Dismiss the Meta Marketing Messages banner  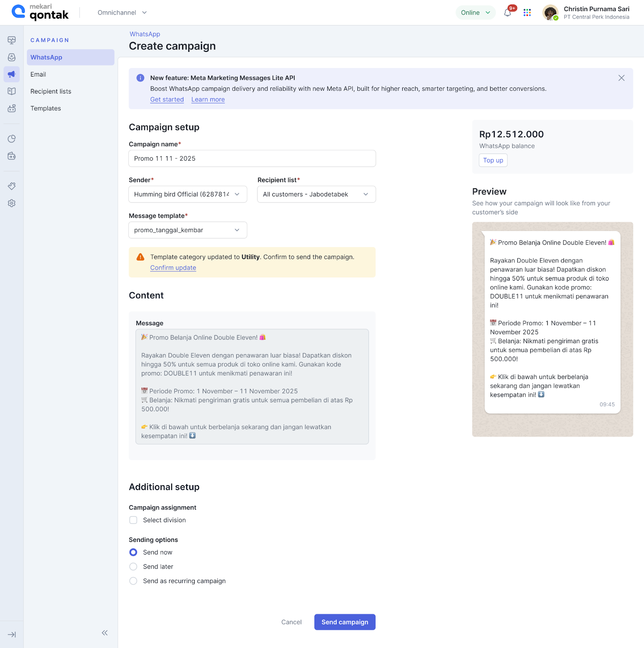tap(621, 78)
